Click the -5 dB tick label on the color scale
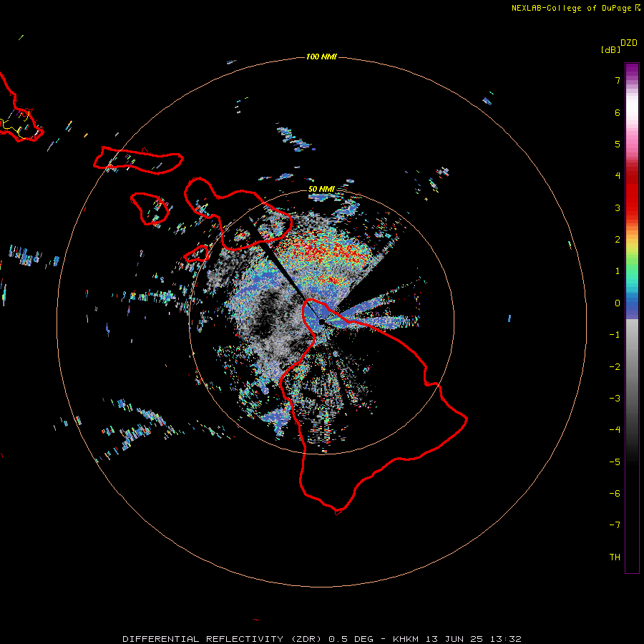644x644 pixels. click(615, 462)
